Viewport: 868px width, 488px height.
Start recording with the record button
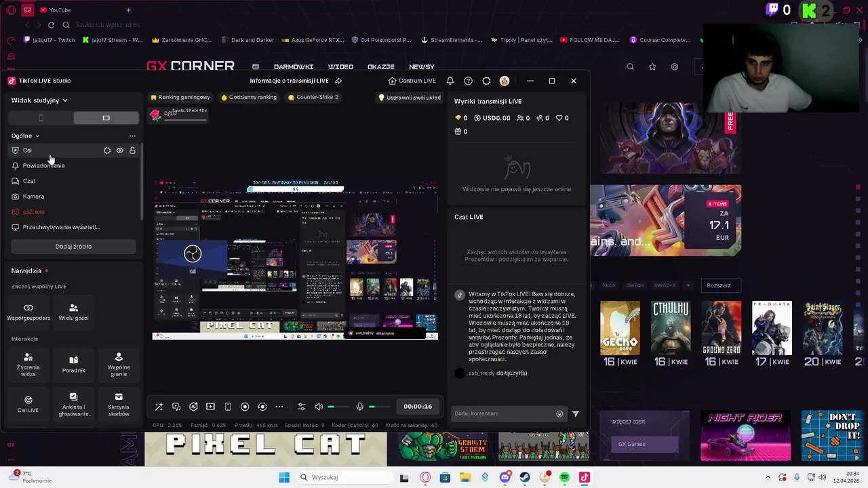[x=245, y=407]
